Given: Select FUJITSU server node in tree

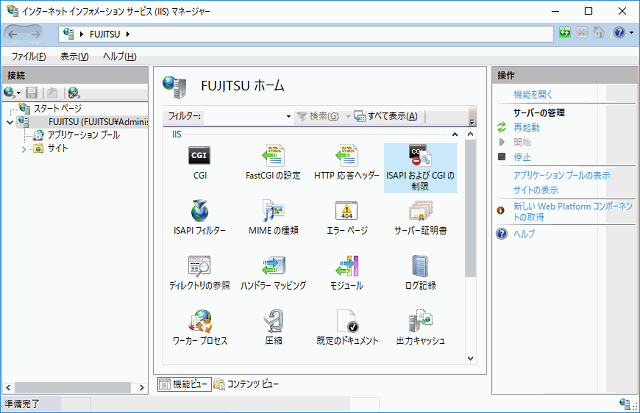Looking at the screenshot, I should pyautogui.click(x=98, y=122).
